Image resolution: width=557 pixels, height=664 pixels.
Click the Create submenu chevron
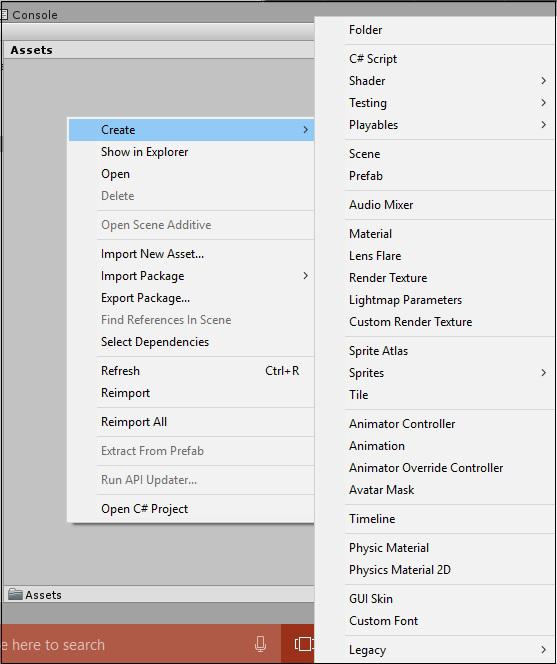tap(305, 130)
